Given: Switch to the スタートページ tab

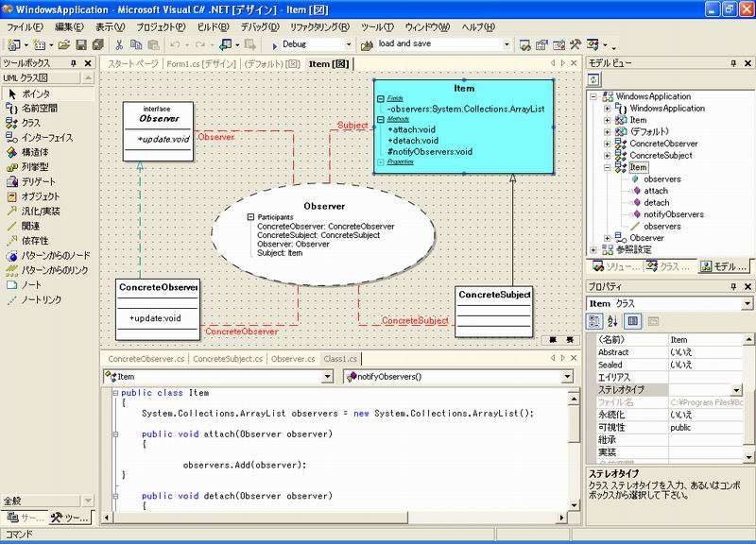Looking at the screenshot, I should click(132, 63).
